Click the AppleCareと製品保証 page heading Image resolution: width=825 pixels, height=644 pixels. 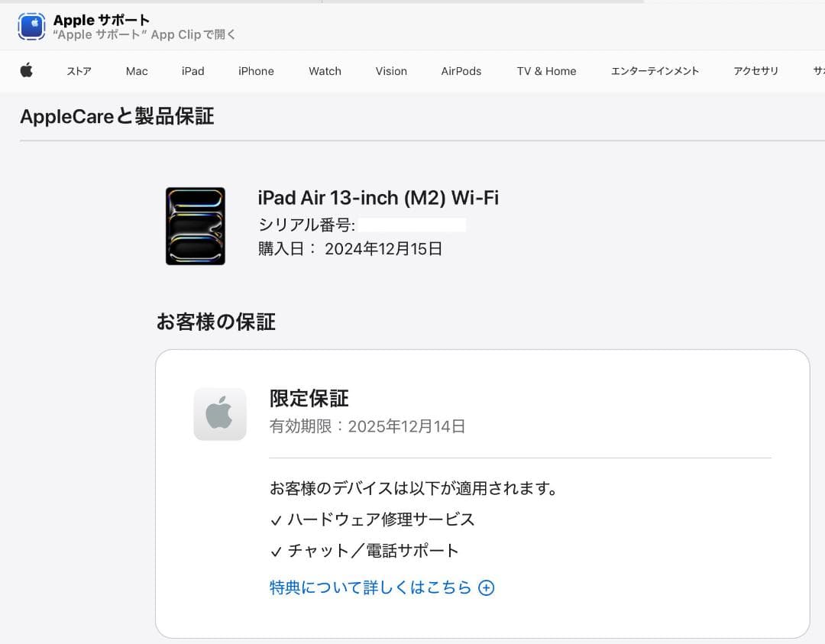click(116, 116)
